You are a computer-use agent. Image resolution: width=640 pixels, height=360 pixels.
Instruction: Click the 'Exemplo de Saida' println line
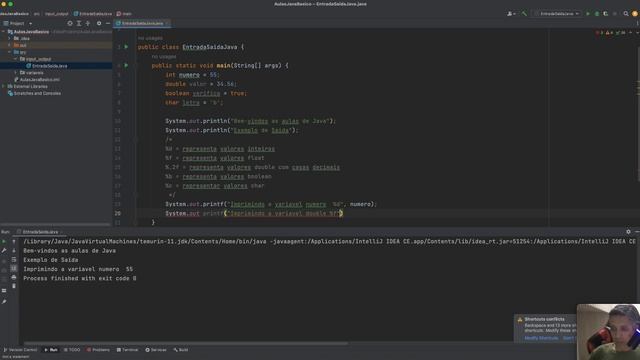click(x=232, y=130)
